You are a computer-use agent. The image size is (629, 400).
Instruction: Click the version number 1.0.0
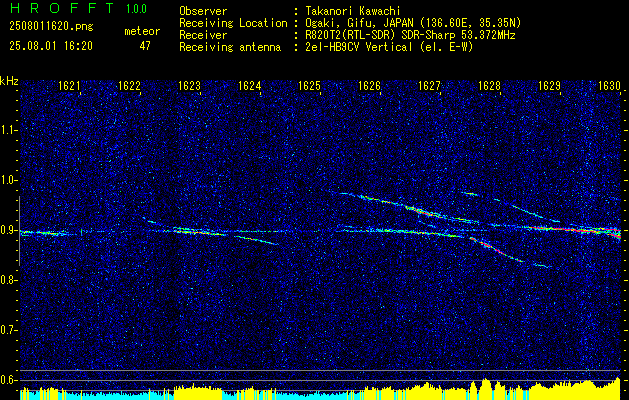click(136, 9)
